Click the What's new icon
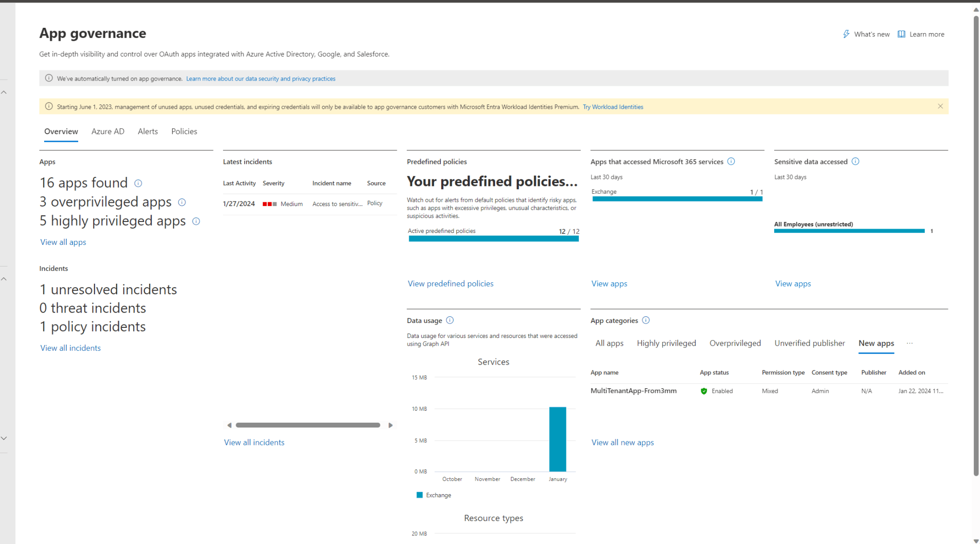This screenshot has height=544, width=980. tap(846, 34)
